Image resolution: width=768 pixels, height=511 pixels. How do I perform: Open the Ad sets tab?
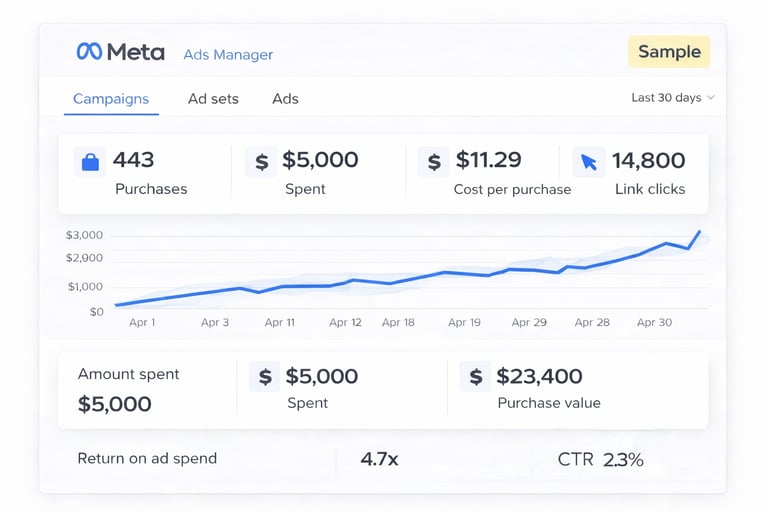tap(213, 99)
